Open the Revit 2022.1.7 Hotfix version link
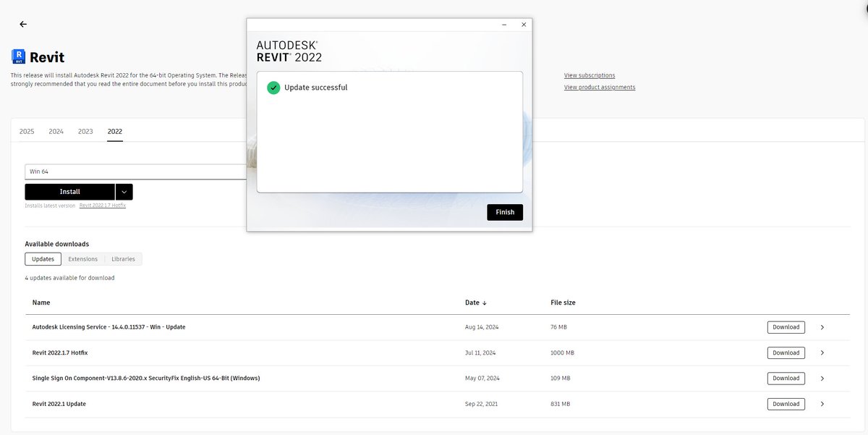 click(103, 206)
